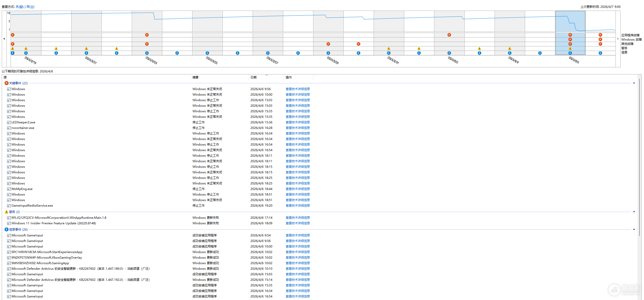This screenshot has height=300, width=644.
Task: Open technical details for MsMpEng.exe
Action: click(x=298, y=189)
